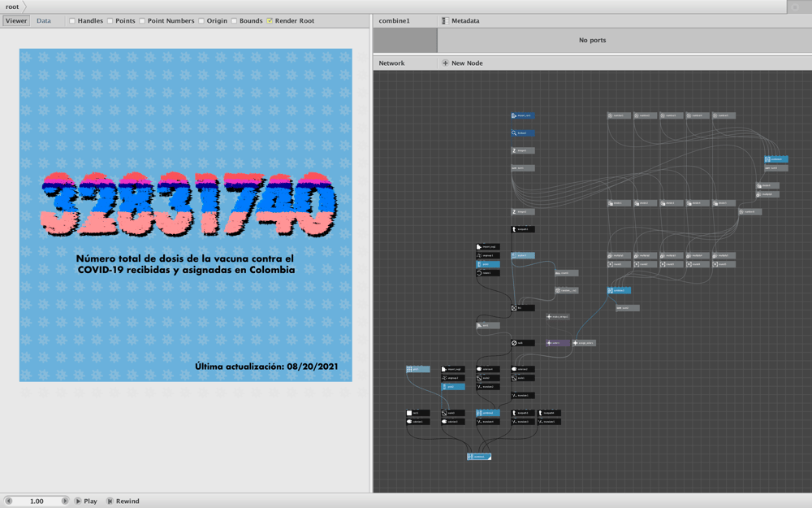Select the ungroup2 node
The height and width of the screenshot is (508, 812).
[x=452, y=378]
